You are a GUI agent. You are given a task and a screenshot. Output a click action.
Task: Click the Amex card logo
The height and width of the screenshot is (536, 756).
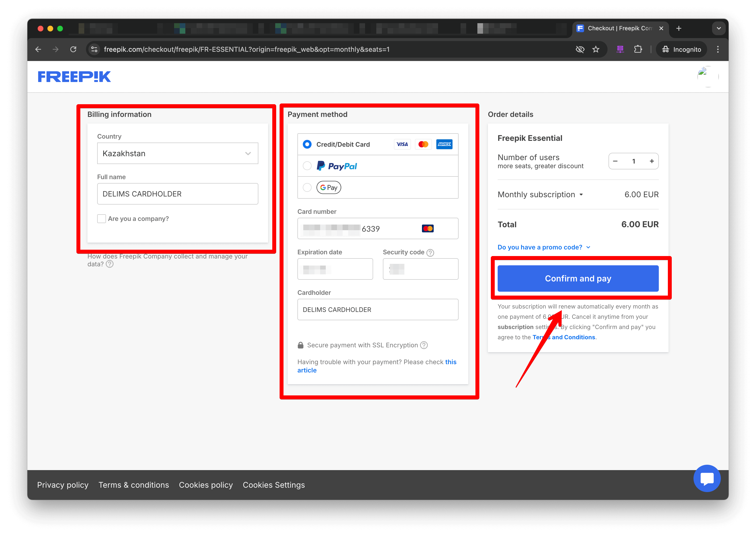point(444,144)
